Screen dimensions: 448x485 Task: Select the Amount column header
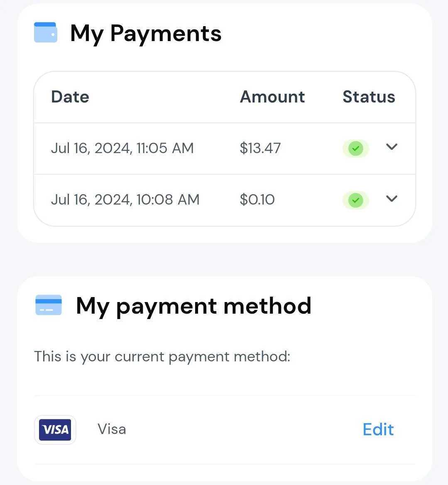point(272,97)
